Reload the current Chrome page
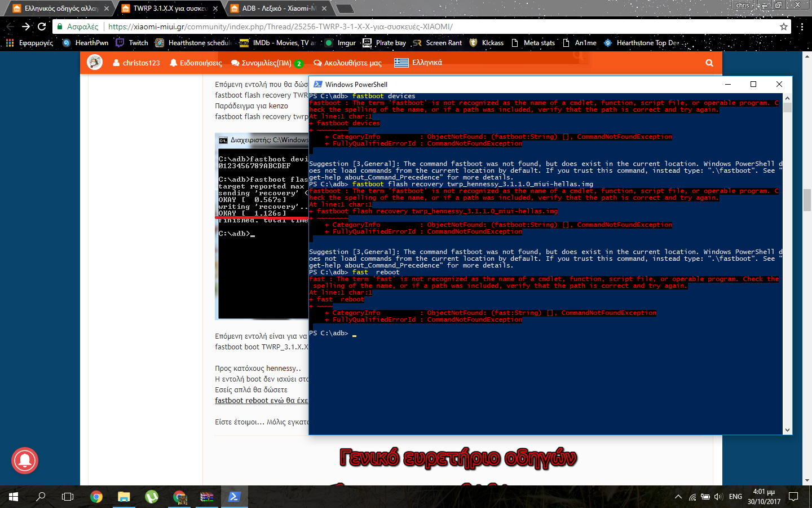 [x=42, y=27]
